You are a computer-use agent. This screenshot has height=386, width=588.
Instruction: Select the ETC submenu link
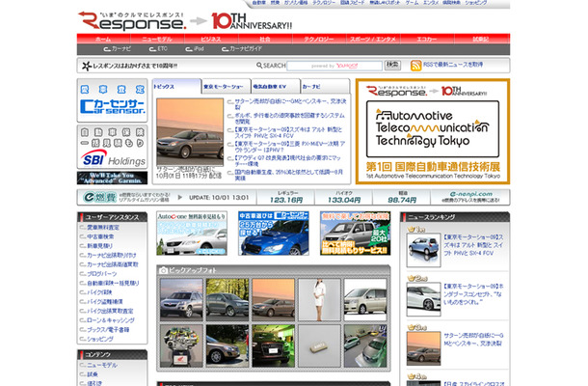point(158,49)
